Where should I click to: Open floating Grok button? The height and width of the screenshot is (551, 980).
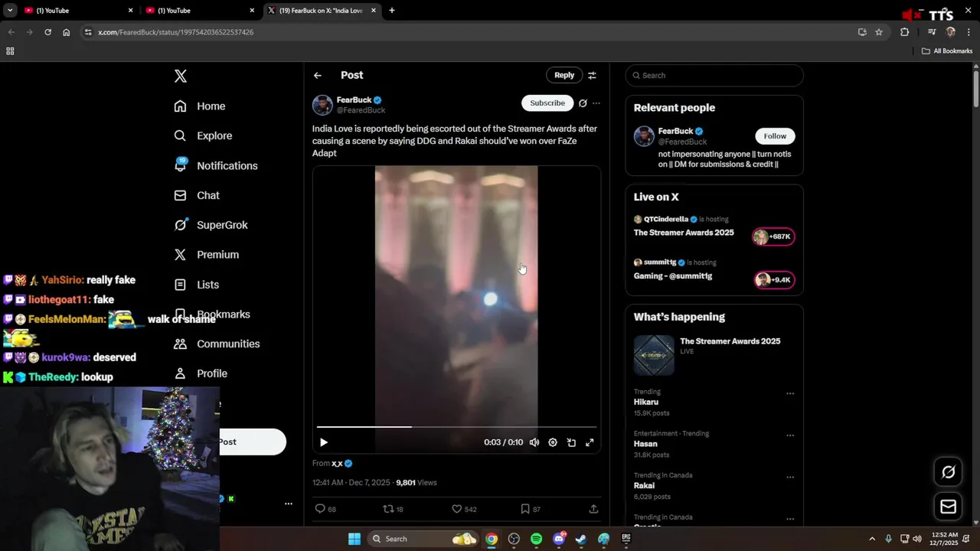[x=948, y=472]
